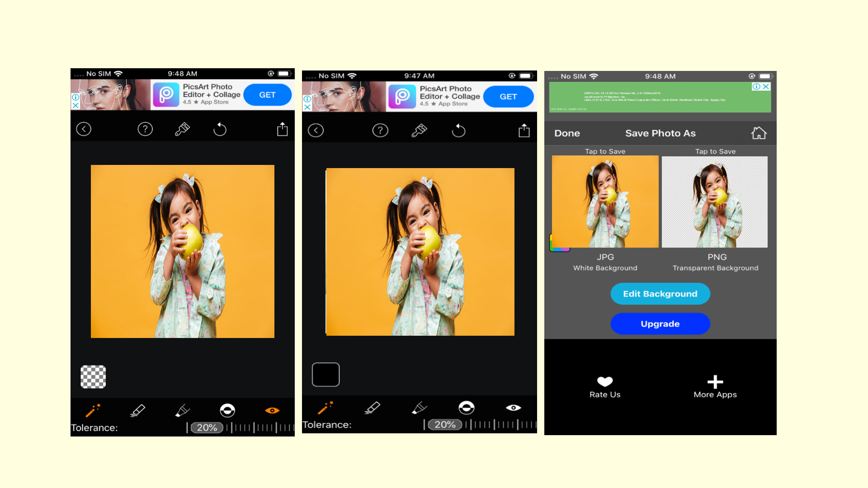The height and width of the screenshot is (488, 868).
Task: Tap the black background color swatch
Action: [x=325, y=374]
